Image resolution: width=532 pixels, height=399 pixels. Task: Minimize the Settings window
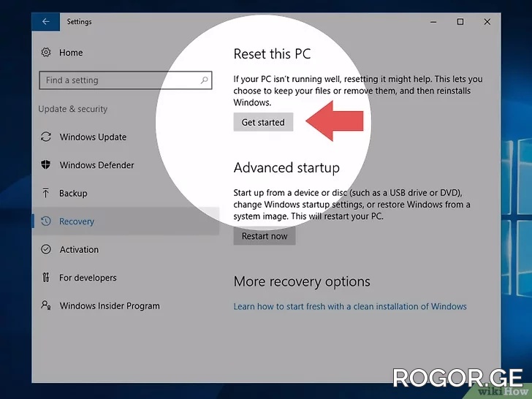[x=433, y=22]
